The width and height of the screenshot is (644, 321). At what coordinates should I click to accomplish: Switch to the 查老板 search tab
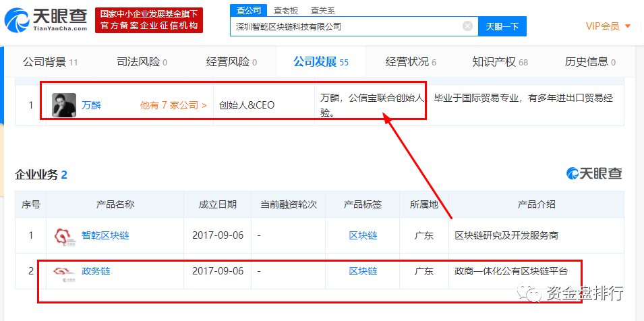click(285, 11)
